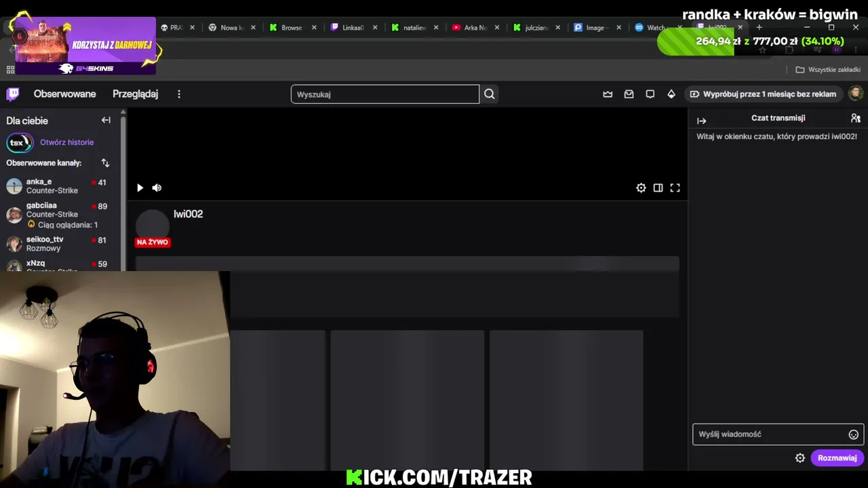Enter fullscreen on the video player
This screenshot has height=488, width=868.
tap(675, 188)
